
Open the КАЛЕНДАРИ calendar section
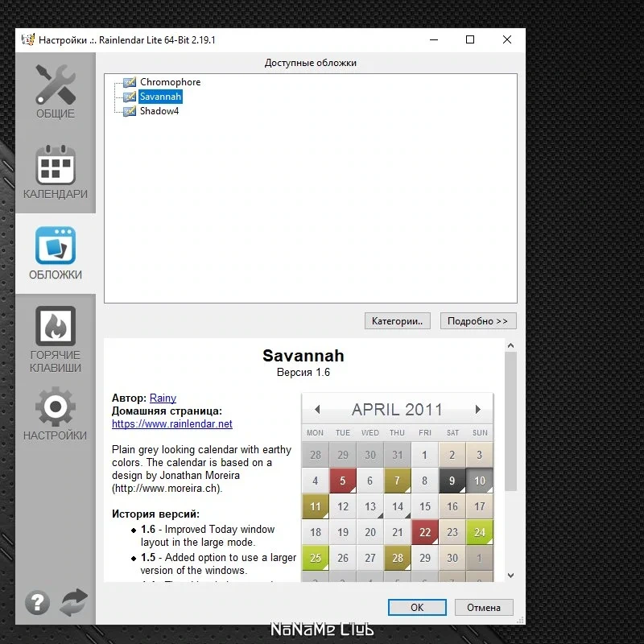tap(56, 172)
